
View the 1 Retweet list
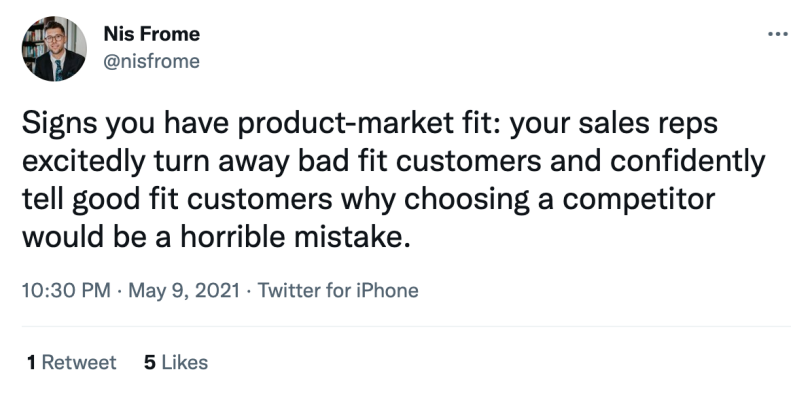coord(71,362)
